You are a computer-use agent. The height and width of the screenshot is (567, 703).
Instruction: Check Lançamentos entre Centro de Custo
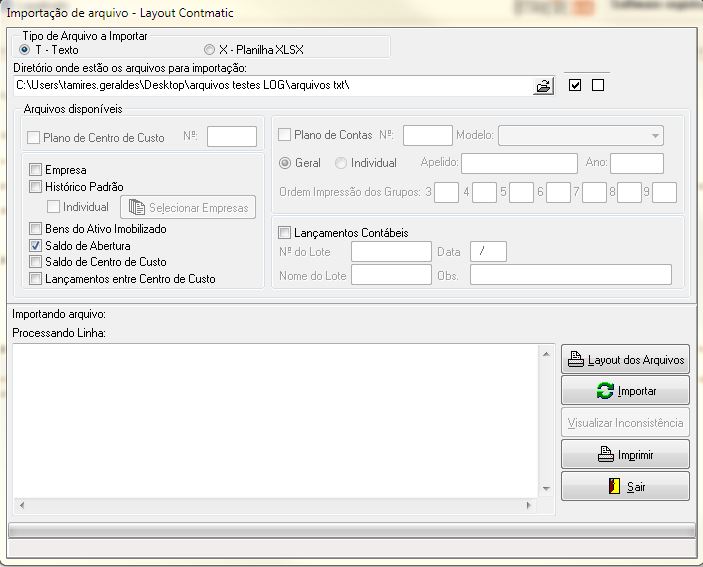click(x=36, y=279)
